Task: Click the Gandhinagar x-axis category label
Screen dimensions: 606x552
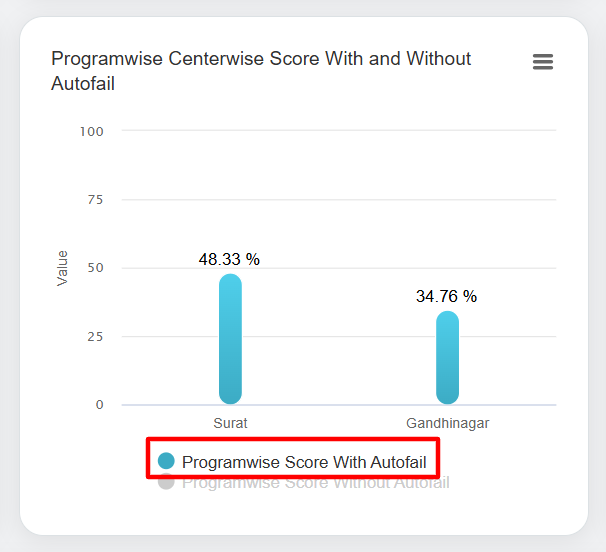Action: point(447,423)
